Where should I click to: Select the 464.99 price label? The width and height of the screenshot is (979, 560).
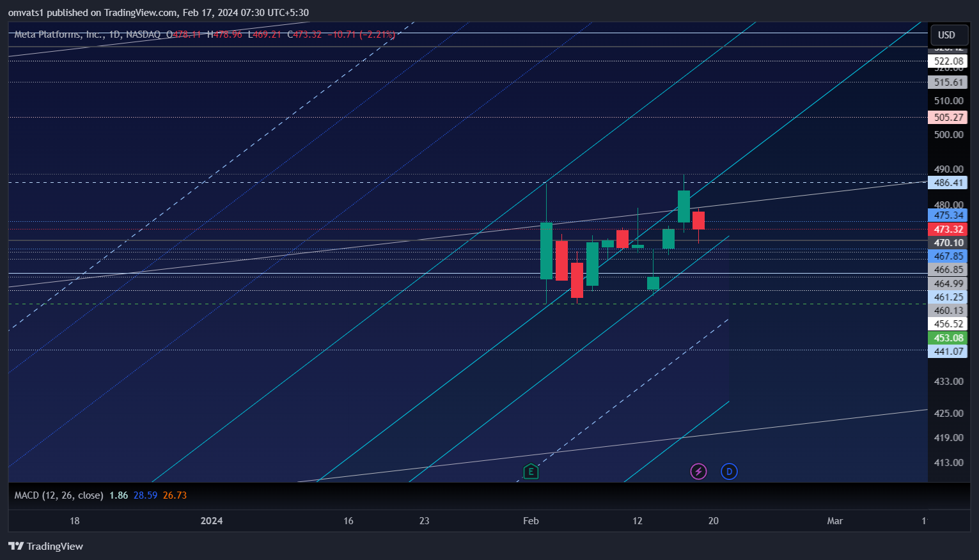click(x=948, y=284)
